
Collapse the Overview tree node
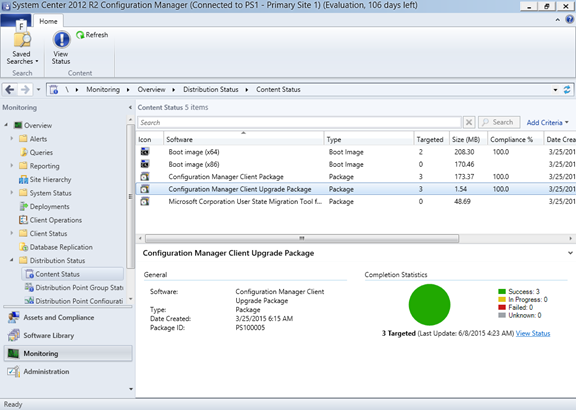(6, 125)
